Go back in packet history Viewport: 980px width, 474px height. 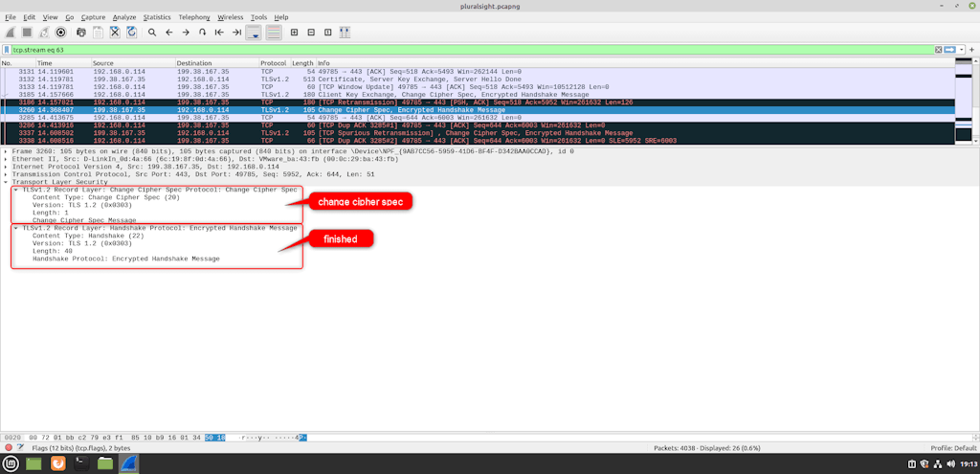pyautogui.click(x=168, y=32)
